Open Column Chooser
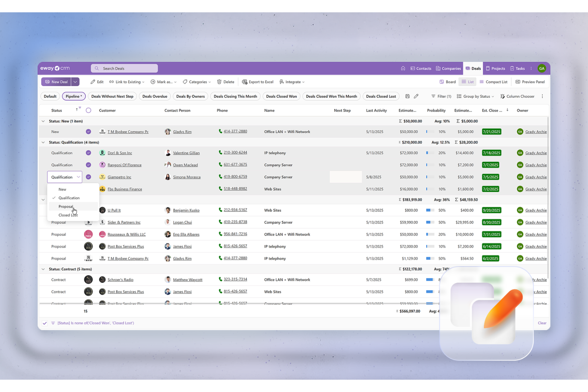This screenshot has height=392, width=588. (x=517, y=96)
